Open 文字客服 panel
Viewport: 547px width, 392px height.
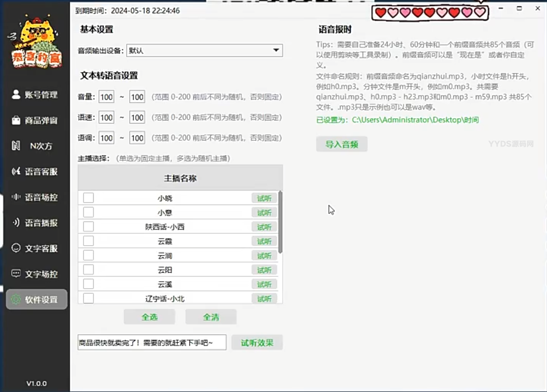pyautogui.click(x=36, y=248)
